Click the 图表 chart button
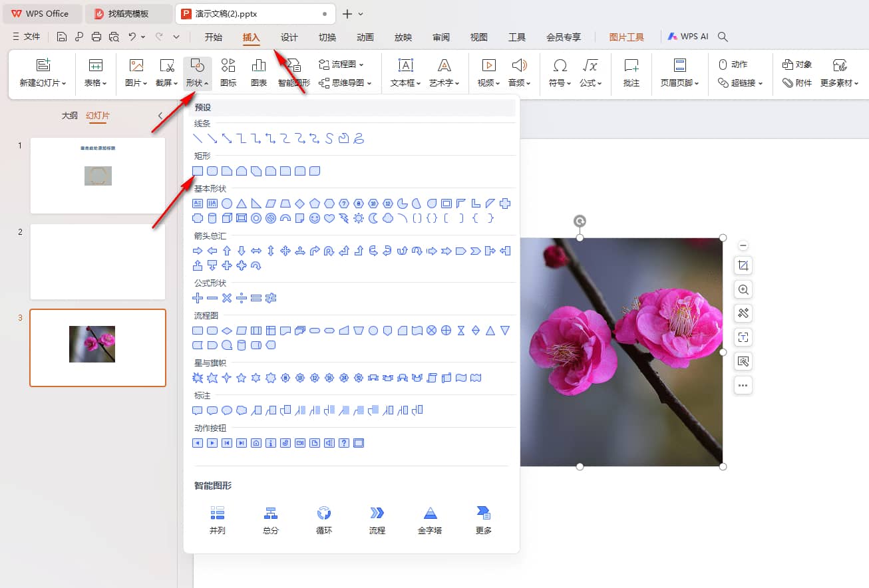869x588 pixels. pos(259,73)
